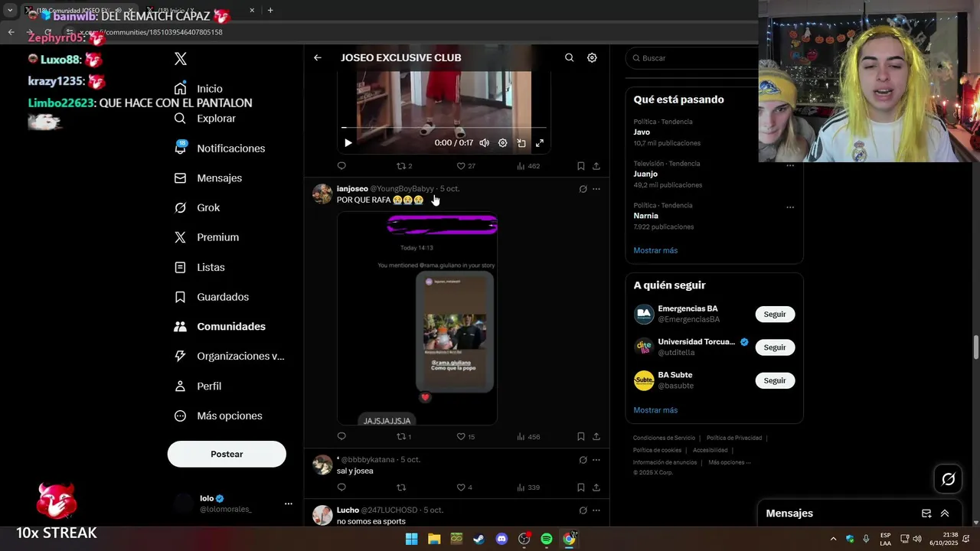
Task: Open more options on Lucho post
Action: pyautogui.click(x=596, y=510)
